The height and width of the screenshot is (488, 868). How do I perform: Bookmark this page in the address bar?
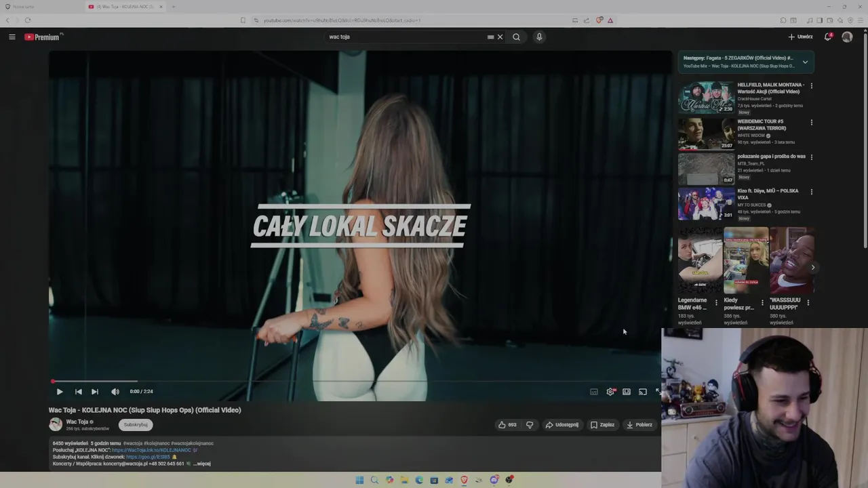(243, 20)
